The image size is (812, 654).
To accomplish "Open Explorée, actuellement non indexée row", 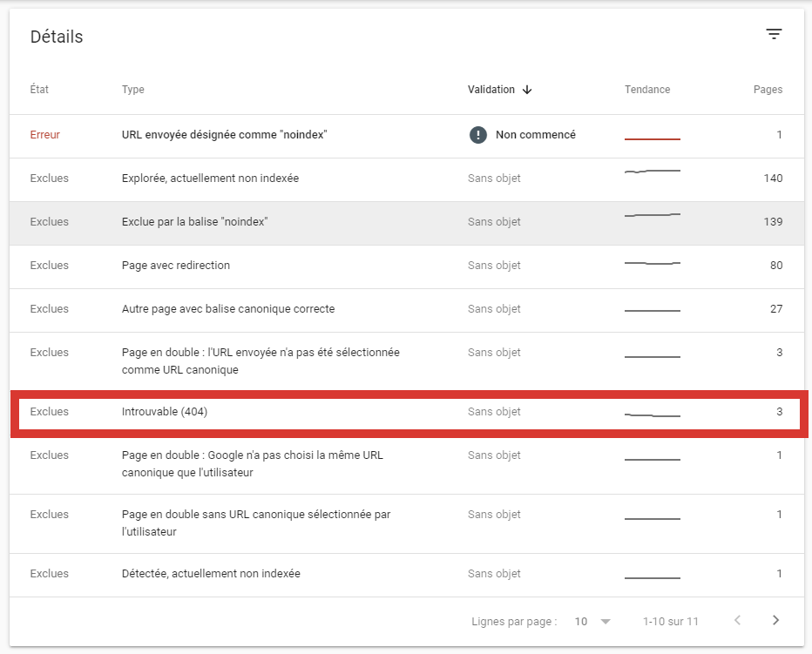I will [210, 179].
